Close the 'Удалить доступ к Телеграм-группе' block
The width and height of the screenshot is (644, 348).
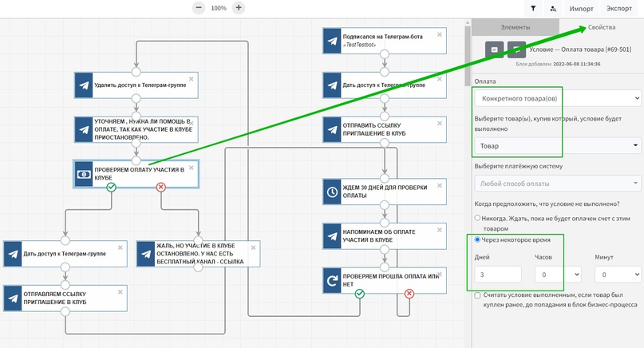192,78
